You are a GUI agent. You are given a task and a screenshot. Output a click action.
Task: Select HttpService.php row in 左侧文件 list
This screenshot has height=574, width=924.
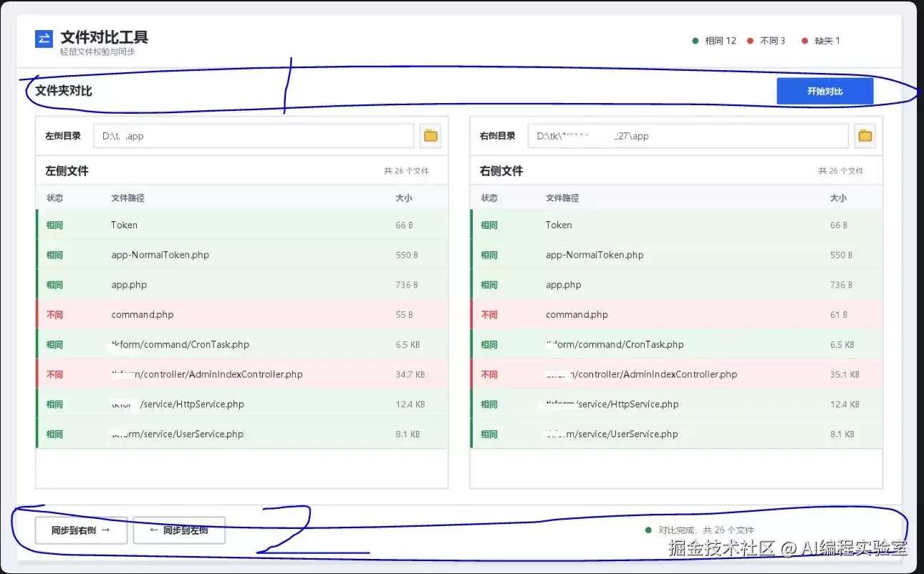click(242, 404)
